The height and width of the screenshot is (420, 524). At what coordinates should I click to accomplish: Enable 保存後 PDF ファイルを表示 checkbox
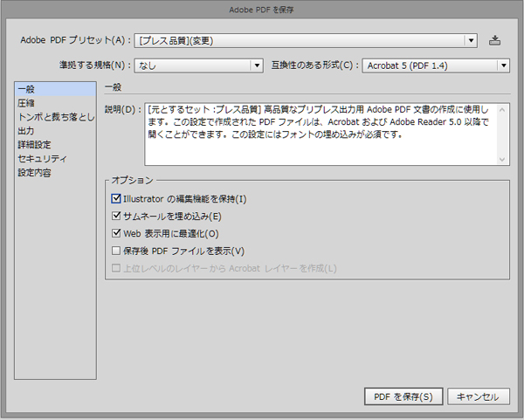point(116,251)
